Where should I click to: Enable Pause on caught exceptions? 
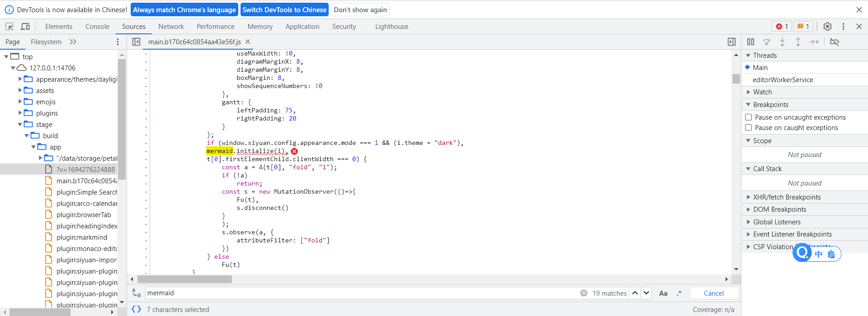tap(749, 128)
